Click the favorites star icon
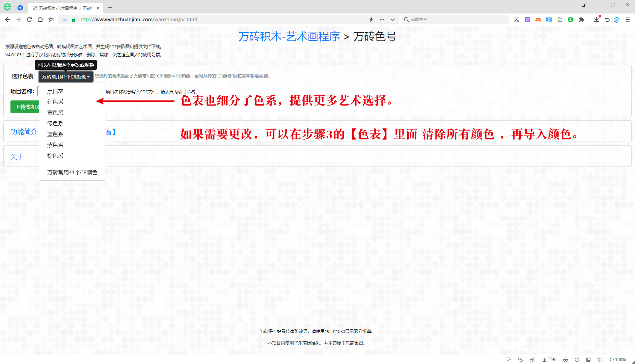The height and width of the screenshot is (364, 635). click(x=51, y=20)
